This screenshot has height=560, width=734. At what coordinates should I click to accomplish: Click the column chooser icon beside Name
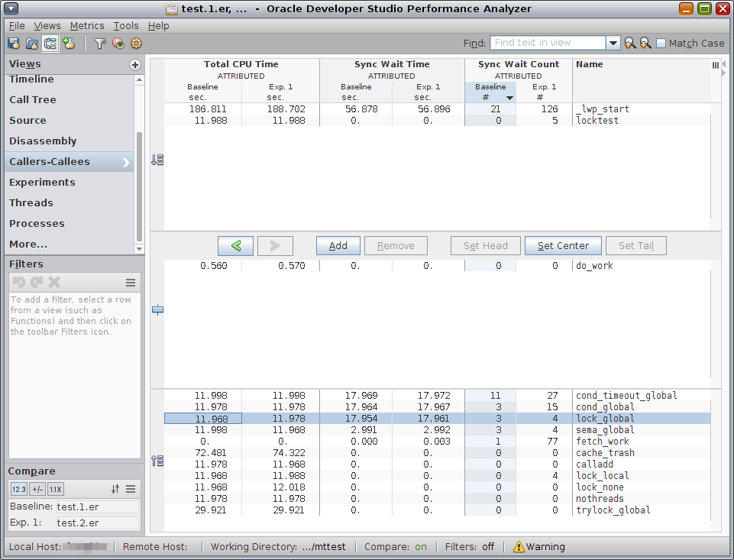pos(715,65)
